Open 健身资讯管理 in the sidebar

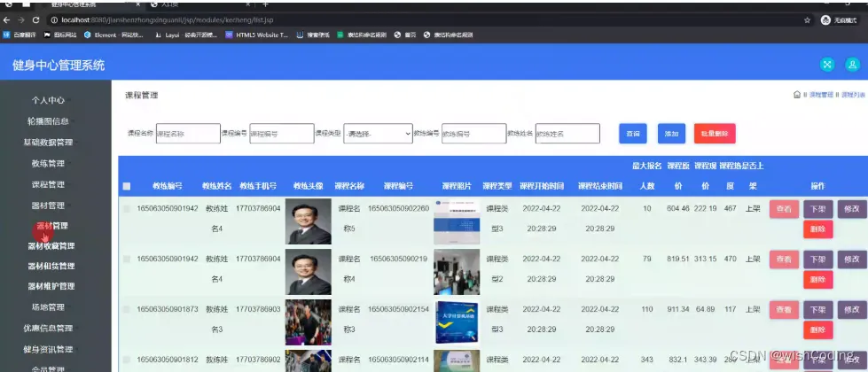(x=48, y=349)
